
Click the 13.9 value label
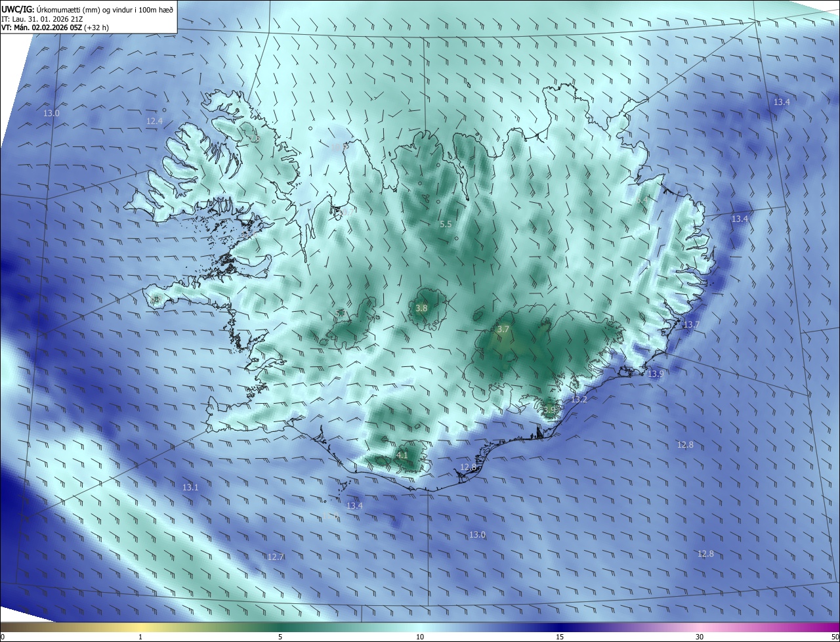click(656, 374)
